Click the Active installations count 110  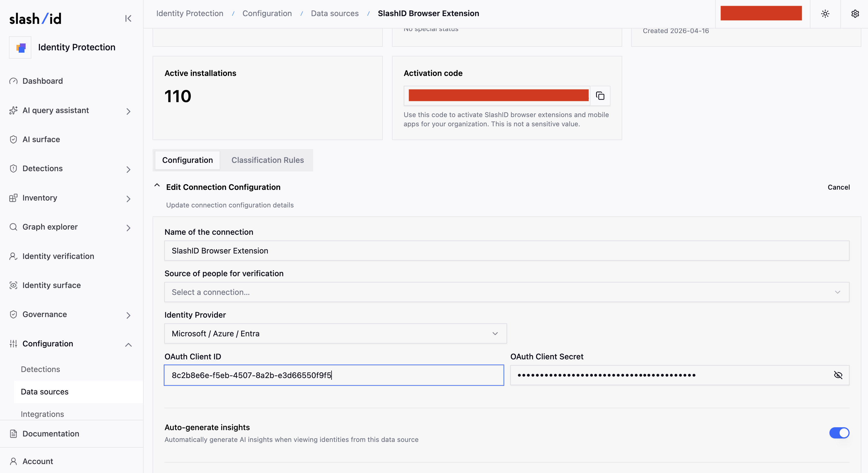178,96
